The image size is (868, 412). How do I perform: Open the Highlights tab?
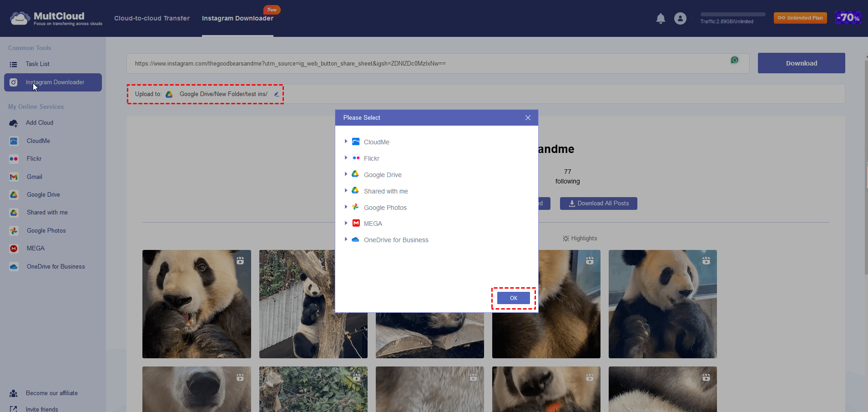pos(580,239)
